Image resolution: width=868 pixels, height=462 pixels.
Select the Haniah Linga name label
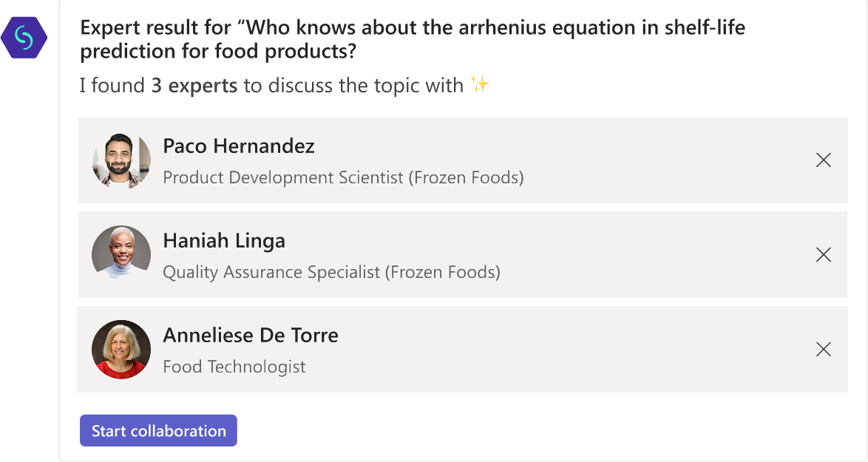224,241
